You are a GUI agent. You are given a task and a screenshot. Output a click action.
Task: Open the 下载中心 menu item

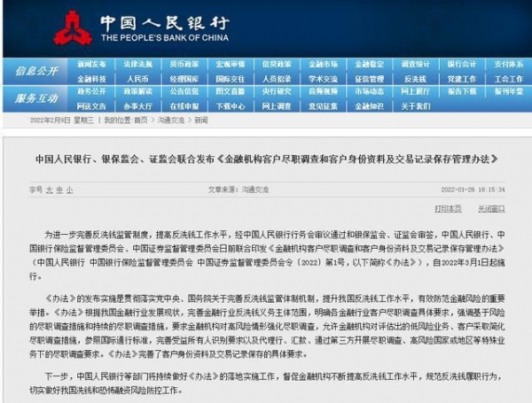[231, 106]
